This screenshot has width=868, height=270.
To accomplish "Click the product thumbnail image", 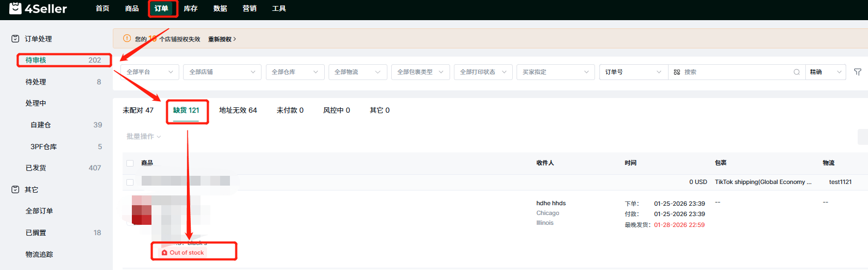I will [x=142, y=210].
